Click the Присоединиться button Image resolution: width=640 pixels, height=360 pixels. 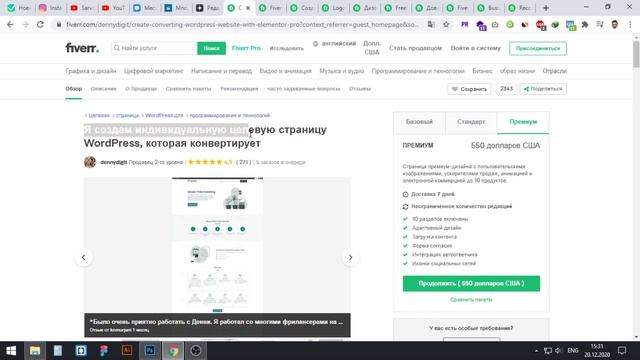538,48
